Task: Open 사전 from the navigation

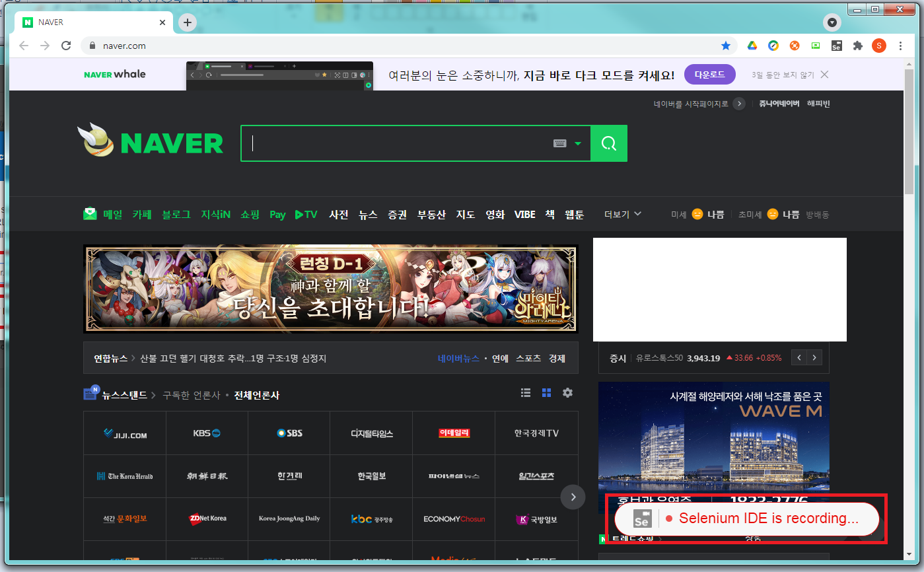Action: tap(339, 214)
